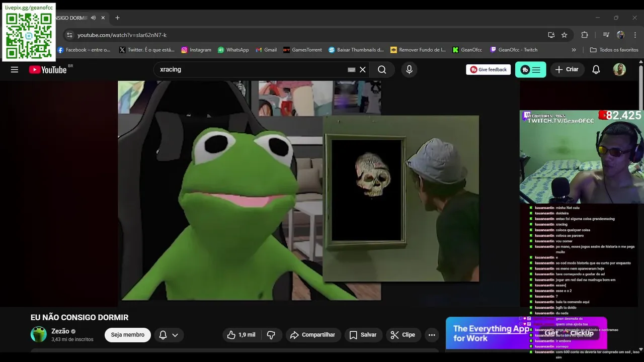Open the GeanOfcc - Twitch bookmark
Image resolution: width=644 pixels, height=362 pixels.
point(514,50)
